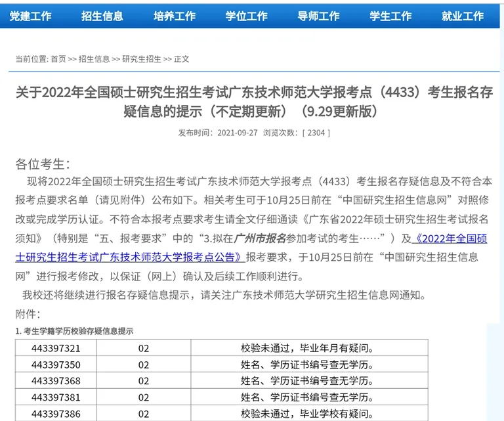This screenshot has height=421, width=504.
Task: Click 姓名、学历证书编号查无学历 in row 443397381
Action: click(310, 397)
